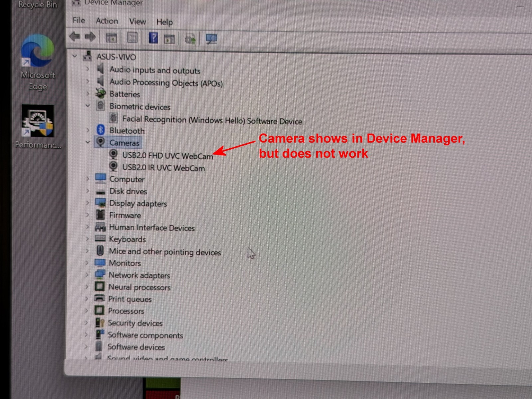Select the Batteries icon
This screenshot has width=532, height=399.
click(100, 93)
